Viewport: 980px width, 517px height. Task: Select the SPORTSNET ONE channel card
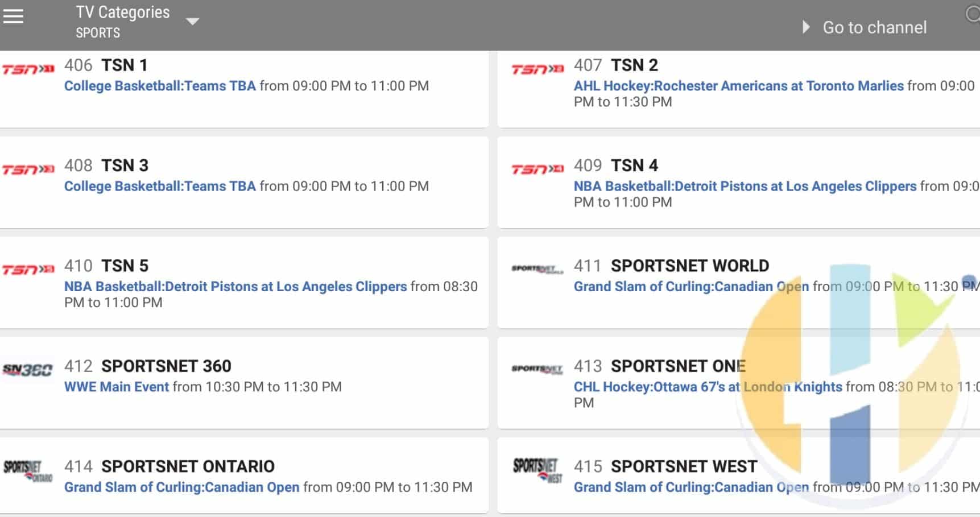[738, 383]
